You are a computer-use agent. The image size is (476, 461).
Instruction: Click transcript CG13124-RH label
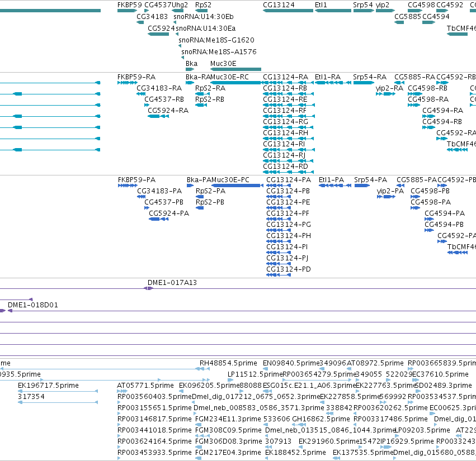click(286, 133)
